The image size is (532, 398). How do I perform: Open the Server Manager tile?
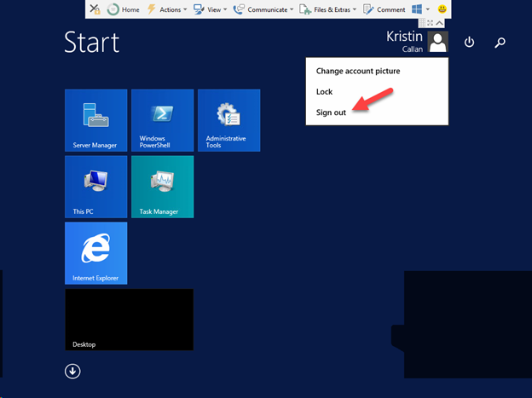click(x=96, y=120)
